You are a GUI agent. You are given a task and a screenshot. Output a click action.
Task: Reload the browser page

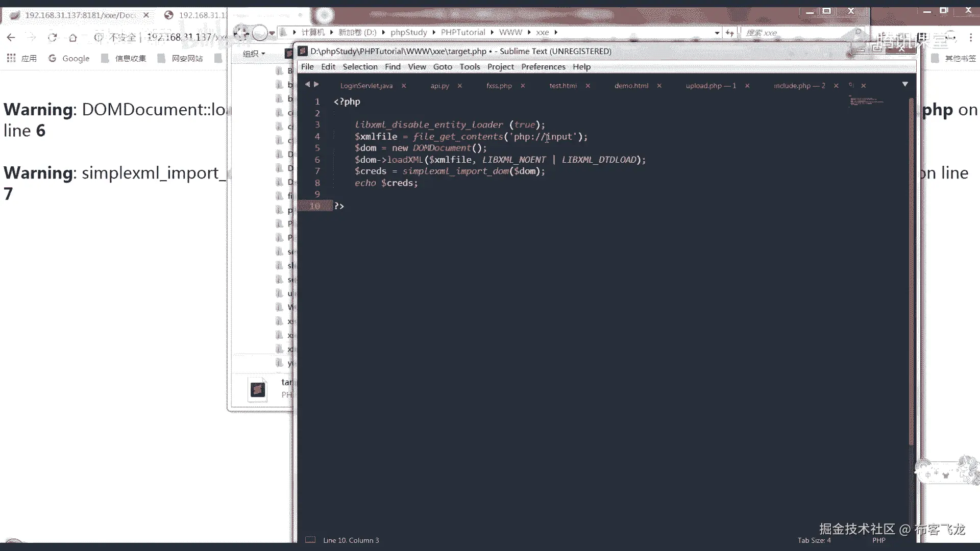[x=52, y=37]
